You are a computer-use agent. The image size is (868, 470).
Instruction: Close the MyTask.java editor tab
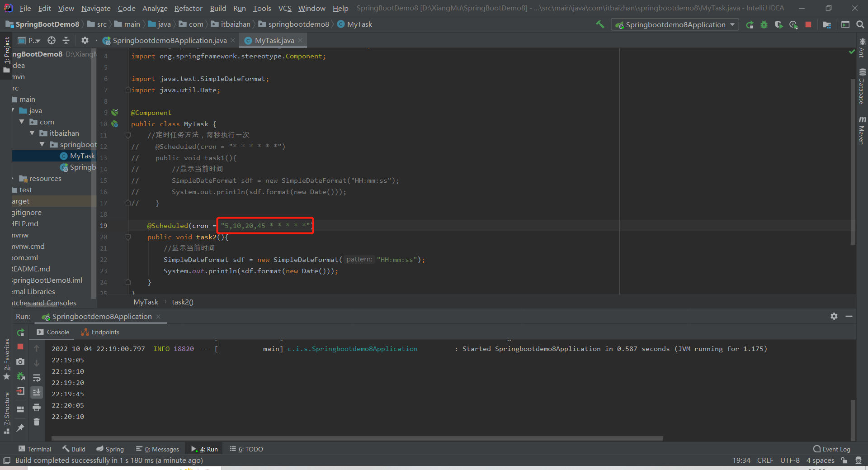click(300, 41)
